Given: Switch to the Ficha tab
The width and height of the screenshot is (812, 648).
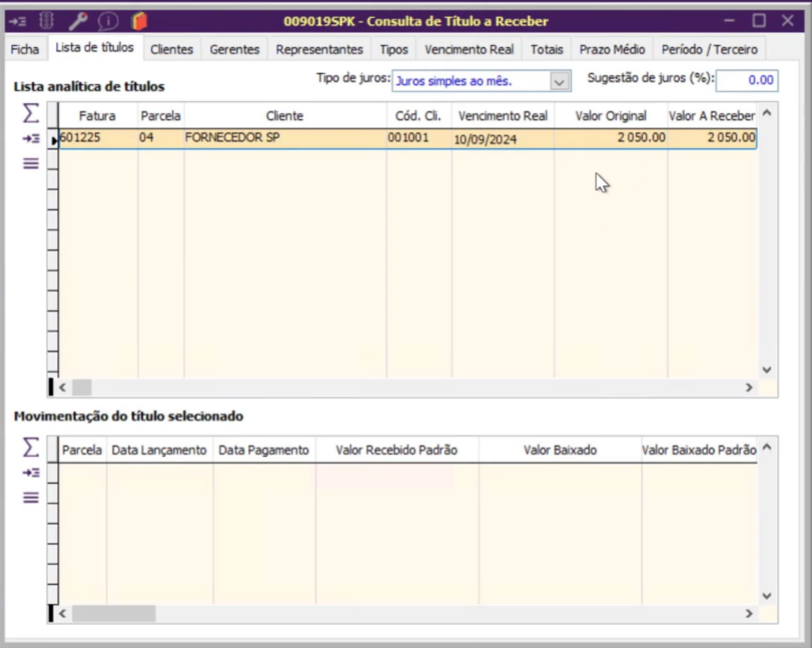Looking at the screenshot, I should click(x=25, y=50).
